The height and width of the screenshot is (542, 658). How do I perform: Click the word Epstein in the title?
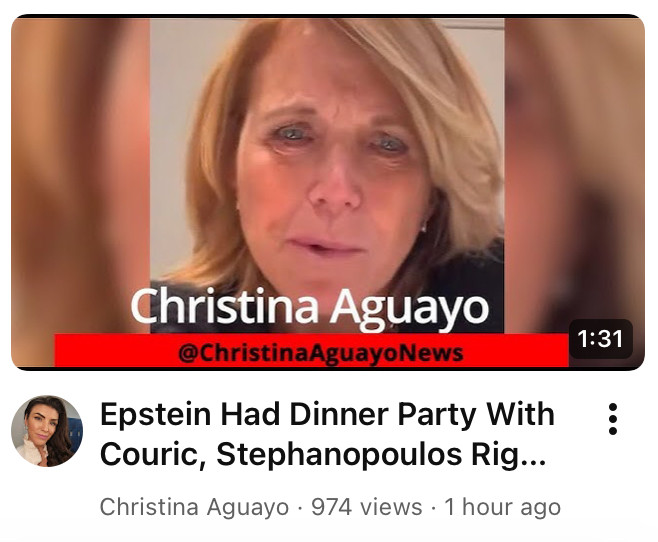click(155, 414)
